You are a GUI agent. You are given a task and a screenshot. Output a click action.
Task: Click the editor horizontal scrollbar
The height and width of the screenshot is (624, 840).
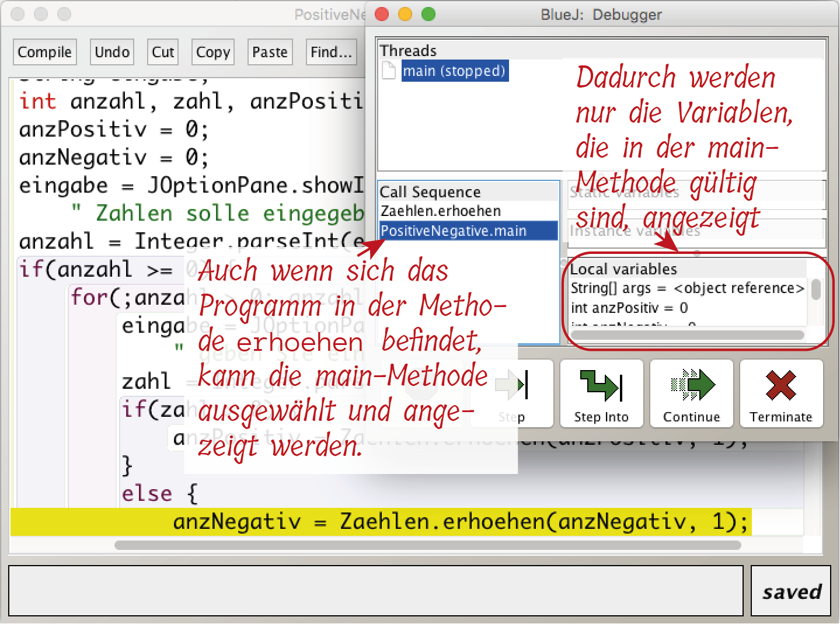[x=428, y=545]
